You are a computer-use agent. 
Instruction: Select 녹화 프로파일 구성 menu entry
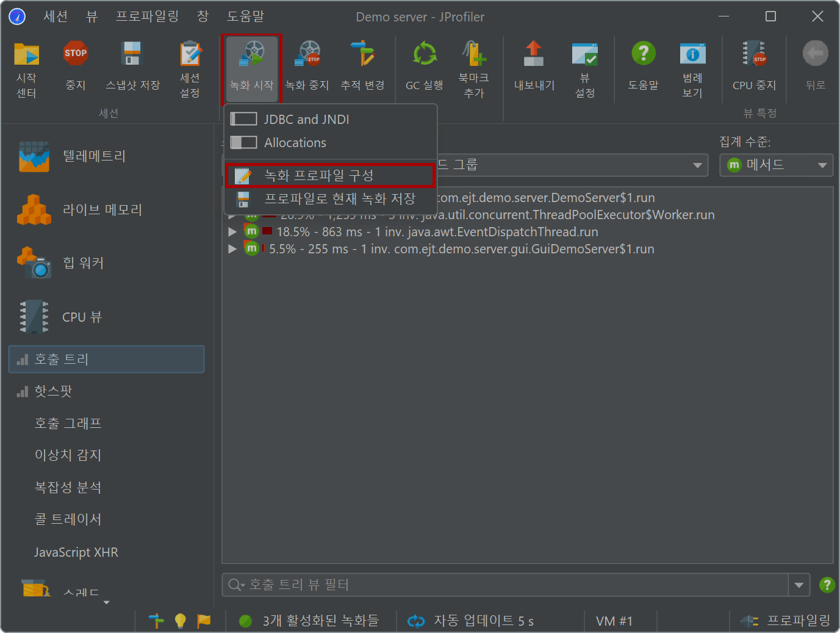[x=330, y=176]
